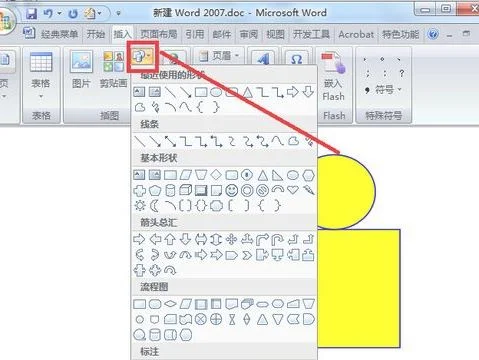Open the 引用 tab

pos(195,34)
